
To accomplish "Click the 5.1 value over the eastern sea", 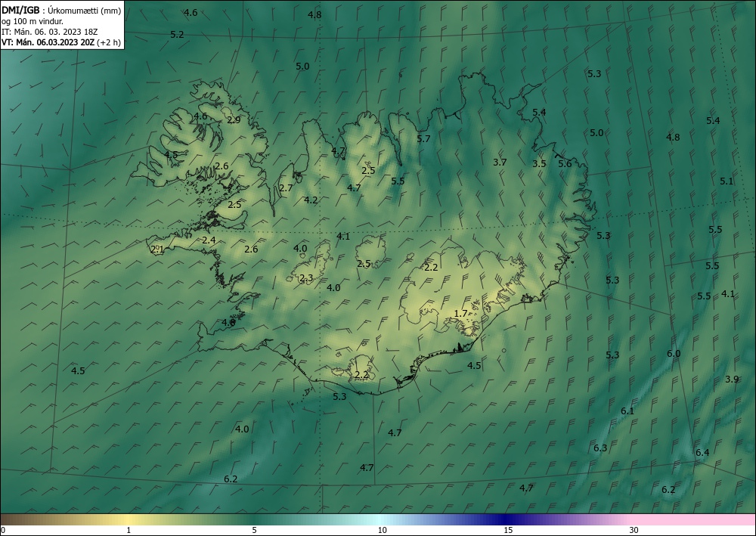I will [727, 181].
